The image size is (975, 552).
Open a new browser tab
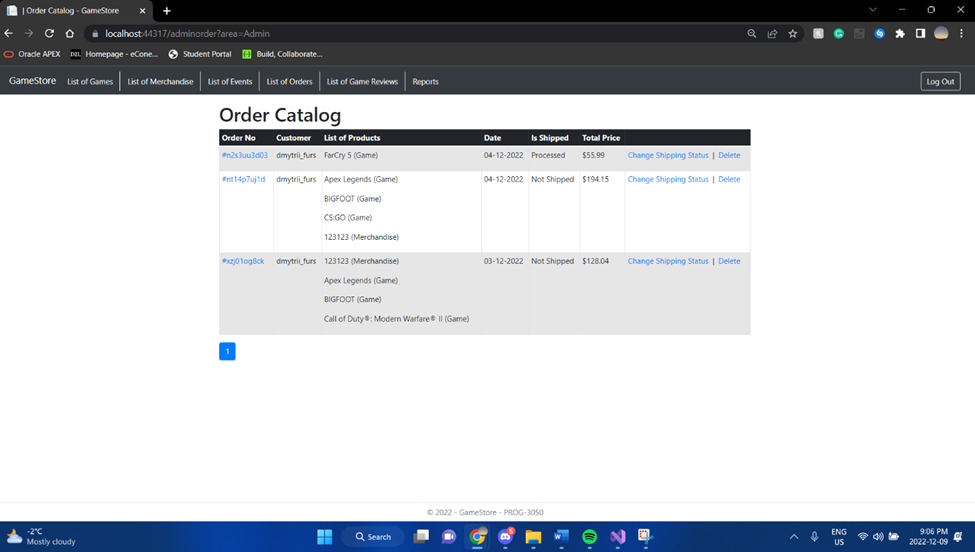tap(167, 11)
